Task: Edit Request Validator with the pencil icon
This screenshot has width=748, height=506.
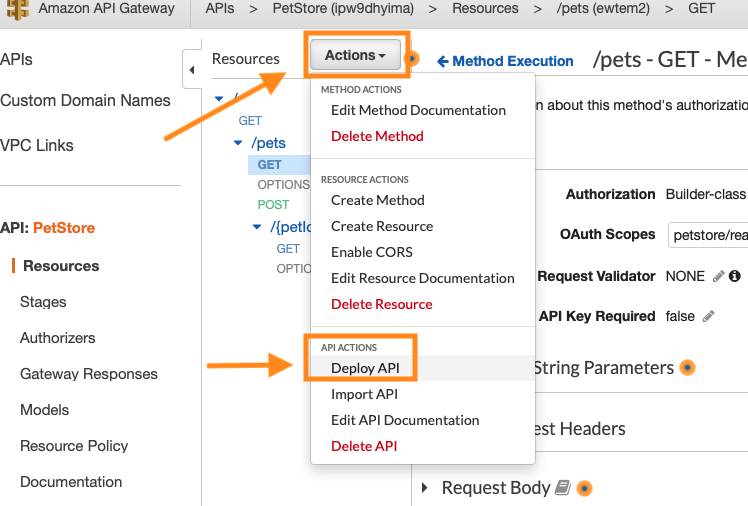Action: [718, 276]
